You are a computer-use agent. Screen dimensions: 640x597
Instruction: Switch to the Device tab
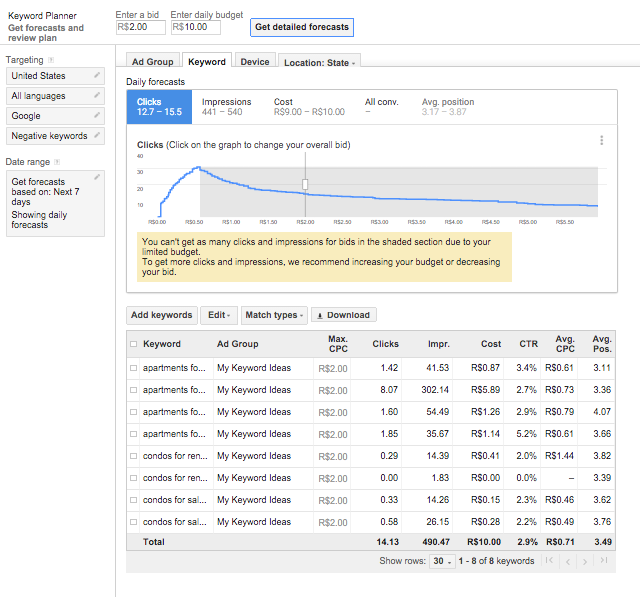tap(255, 60)
